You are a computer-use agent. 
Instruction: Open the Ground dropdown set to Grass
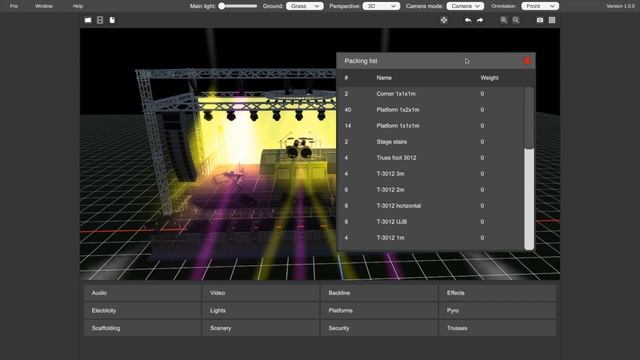coord(305,6)
